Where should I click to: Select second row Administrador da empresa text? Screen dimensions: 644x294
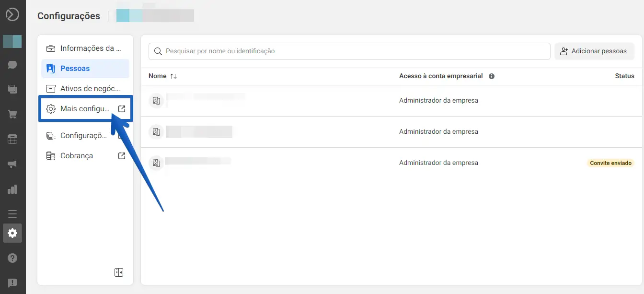(x=438, y=131)
